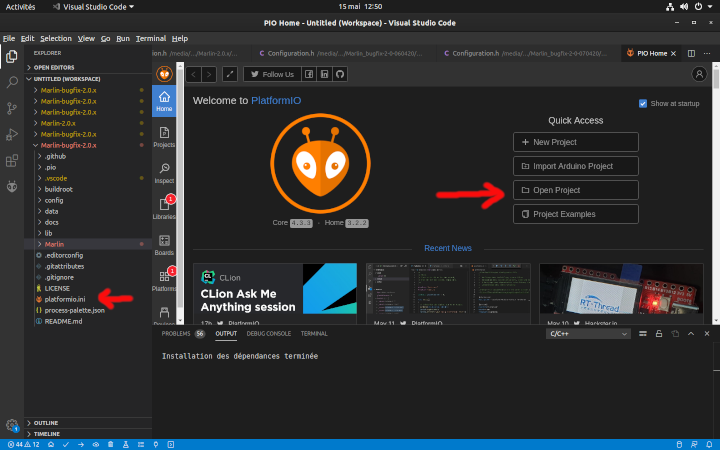Open the LinkedIn icon in PIO toolbar
The height and width of the screenshot is (450, 720).
point(325,74)
